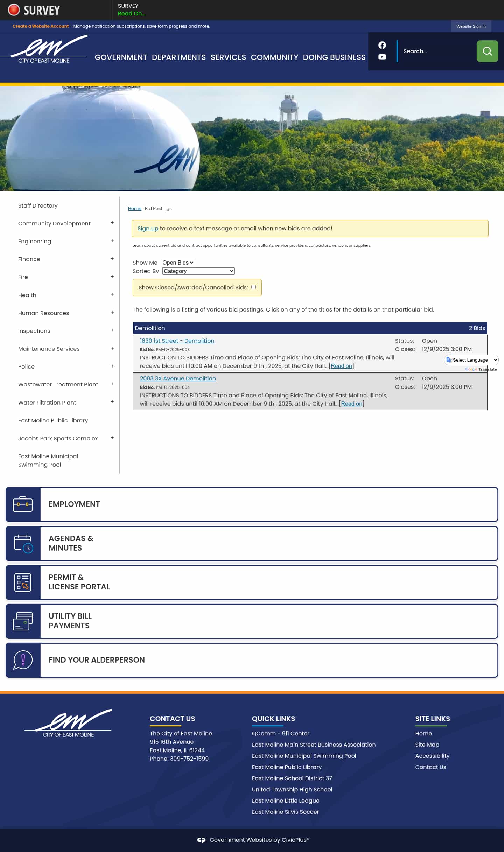Expand the Police submenu plus sign

pyautogui.click(x=112, y=366)
